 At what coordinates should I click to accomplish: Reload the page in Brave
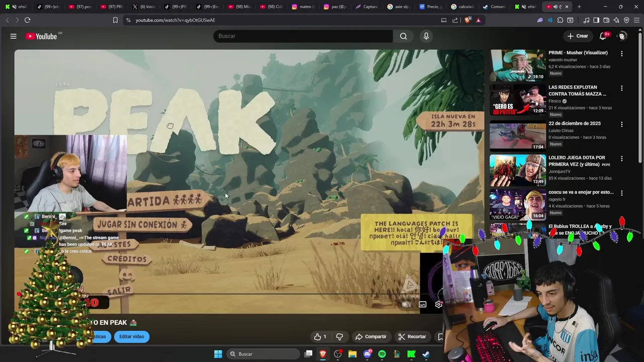click(27, 20)
